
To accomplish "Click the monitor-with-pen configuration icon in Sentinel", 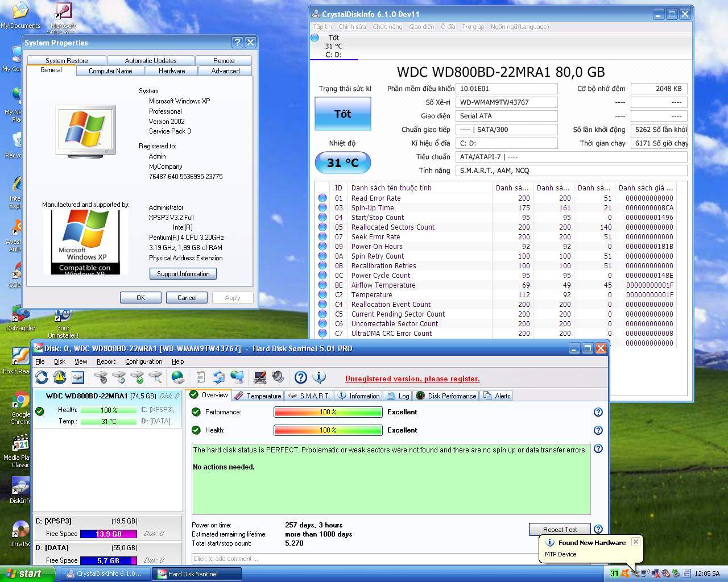I will tap(260, 377).
